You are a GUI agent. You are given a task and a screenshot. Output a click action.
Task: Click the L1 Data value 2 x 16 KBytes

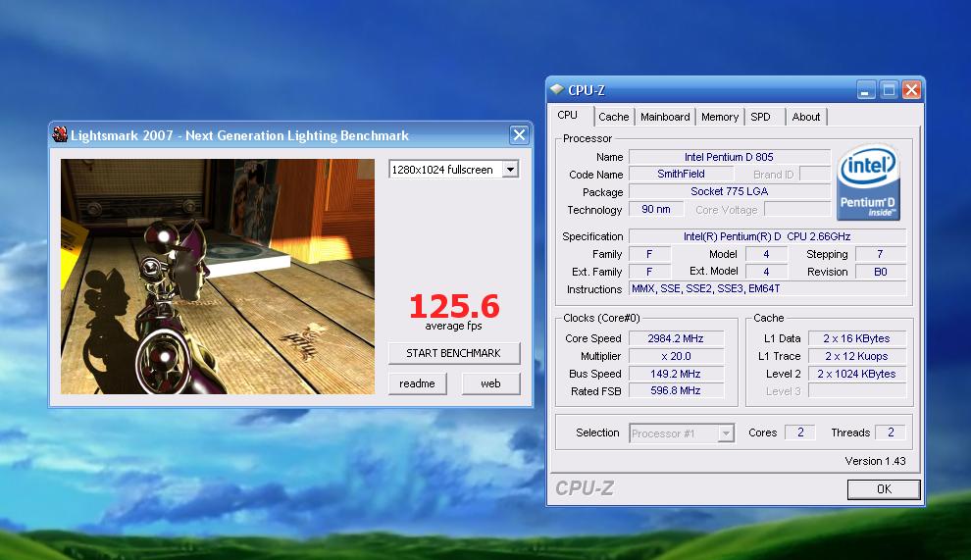(x=856, y=339)
